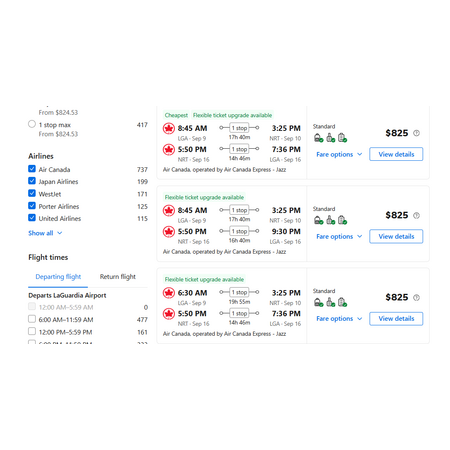Check the 12:00 PM–5:59 PM departure filter

32,331
